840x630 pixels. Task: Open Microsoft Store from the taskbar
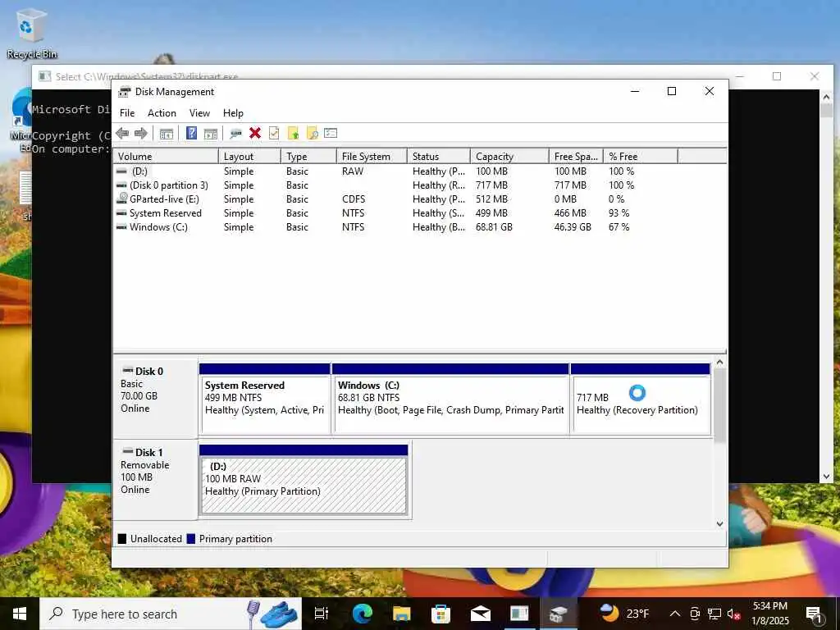[441, 614]
